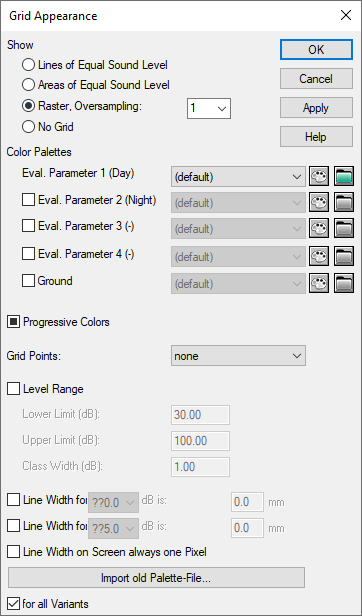Open the Oversampling value dropdown

click(x=209, y=108)
